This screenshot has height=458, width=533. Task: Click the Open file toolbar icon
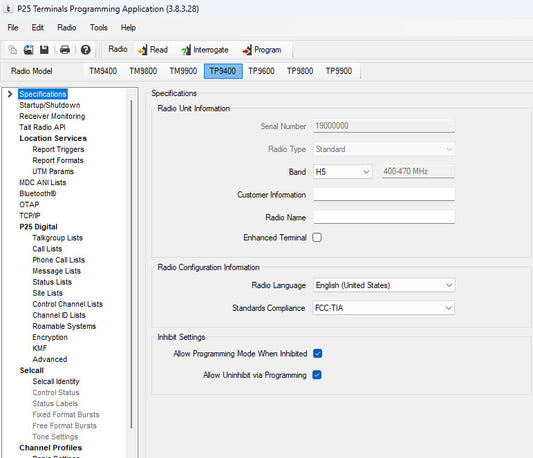point(29,50)
